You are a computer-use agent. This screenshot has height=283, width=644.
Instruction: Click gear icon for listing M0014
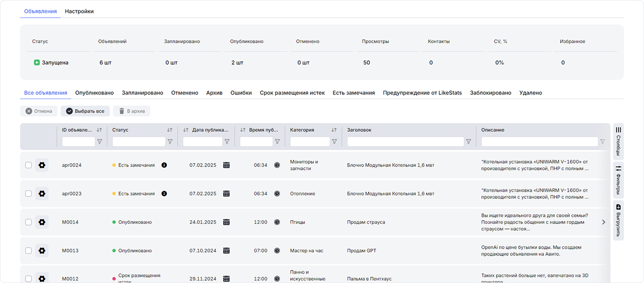click(x=42, y=222)
